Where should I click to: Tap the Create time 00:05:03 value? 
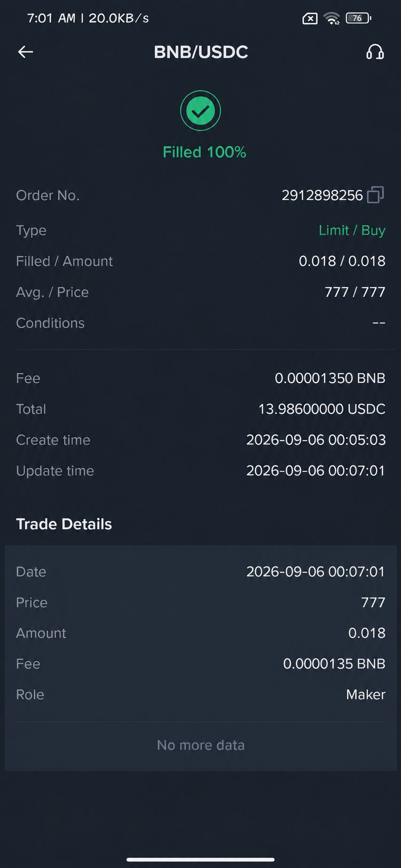click(x=316, y=440)
